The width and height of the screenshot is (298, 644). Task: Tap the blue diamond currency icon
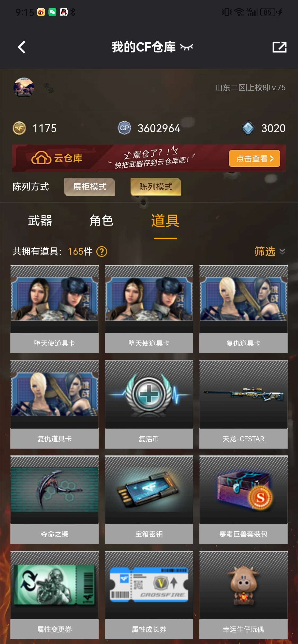click(x=248, y=128)
